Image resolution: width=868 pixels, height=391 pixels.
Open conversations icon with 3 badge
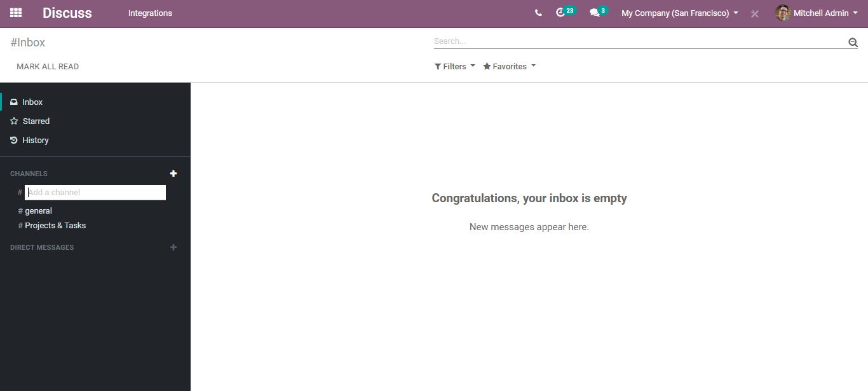[599, 12]
